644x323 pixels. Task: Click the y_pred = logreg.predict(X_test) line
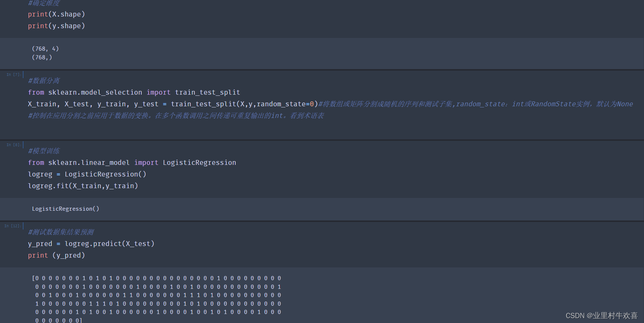point(91,244)
